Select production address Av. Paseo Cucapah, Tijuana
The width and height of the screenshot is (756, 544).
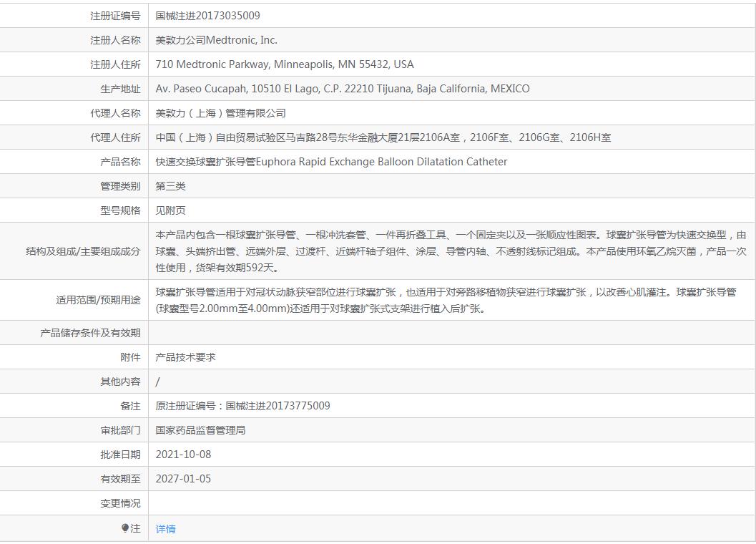[x=343, y=89]
